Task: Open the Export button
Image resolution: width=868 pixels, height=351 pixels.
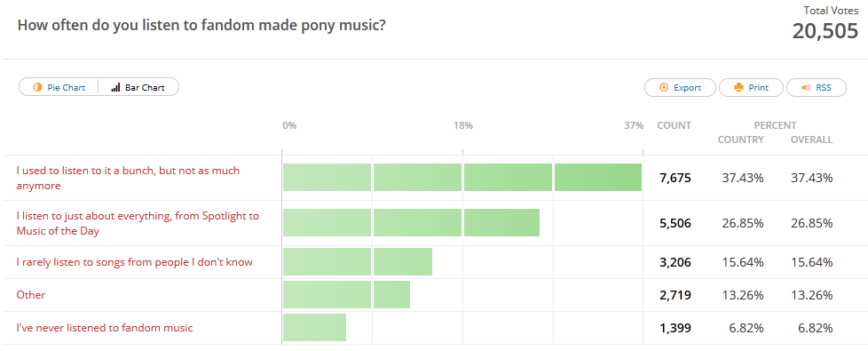Action: pyautogui.click(x=680, y=88)
